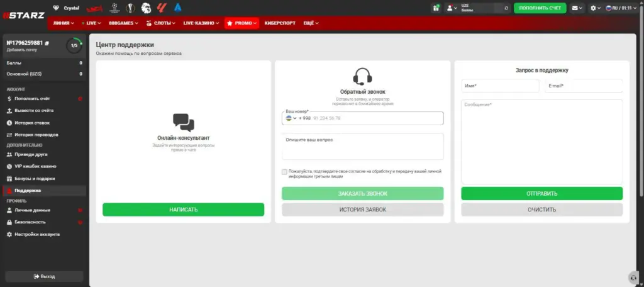Open Настройки аккаунта in sidebar
Image resolution: width=644 pixels, height=287 pixels.
pos(44,234)
